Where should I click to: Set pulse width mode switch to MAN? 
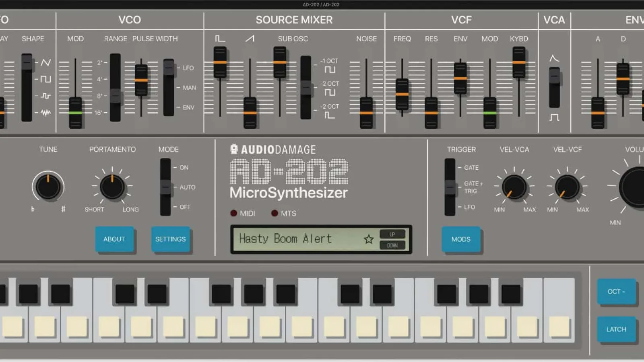[x=189, y=88]
